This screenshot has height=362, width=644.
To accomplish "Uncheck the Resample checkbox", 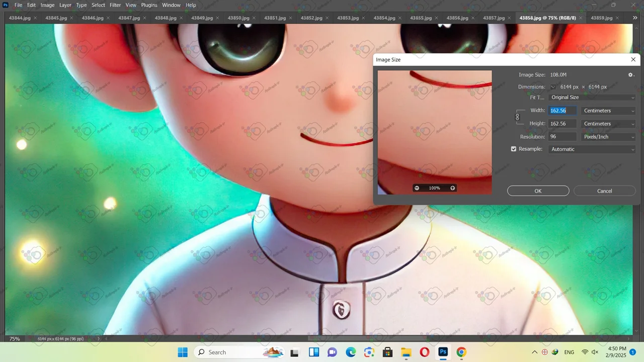I will pyautogui.click(x=514, y=149).
